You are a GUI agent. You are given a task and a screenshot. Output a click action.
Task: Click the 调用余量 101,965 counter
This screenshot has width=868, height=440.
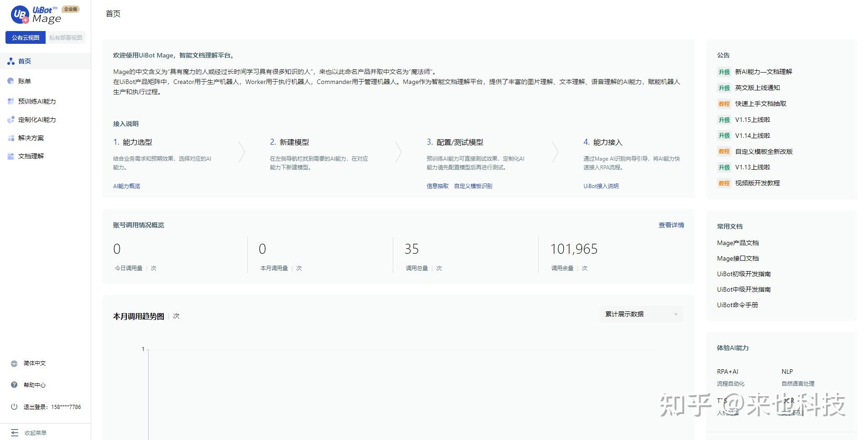pos(573,249)
